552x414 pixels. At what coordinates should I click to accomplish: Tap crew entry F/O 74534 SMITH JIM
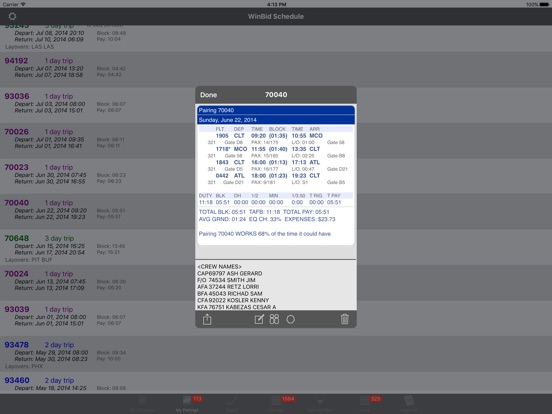[x=226, y=280]
